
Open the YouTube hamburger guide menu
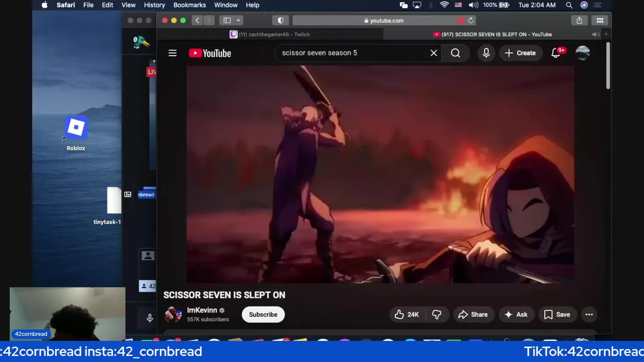click(173, 53)
